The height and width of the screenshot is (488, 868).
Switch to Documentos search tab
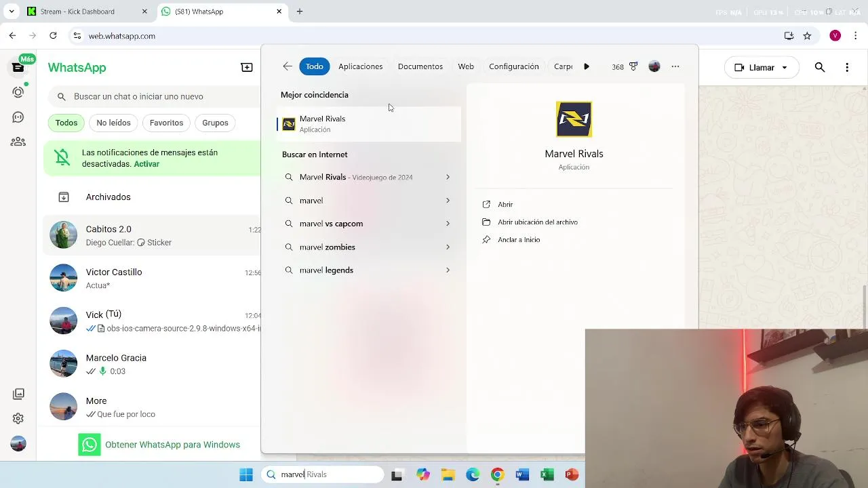pyautogui.click(x=420, y=66)
